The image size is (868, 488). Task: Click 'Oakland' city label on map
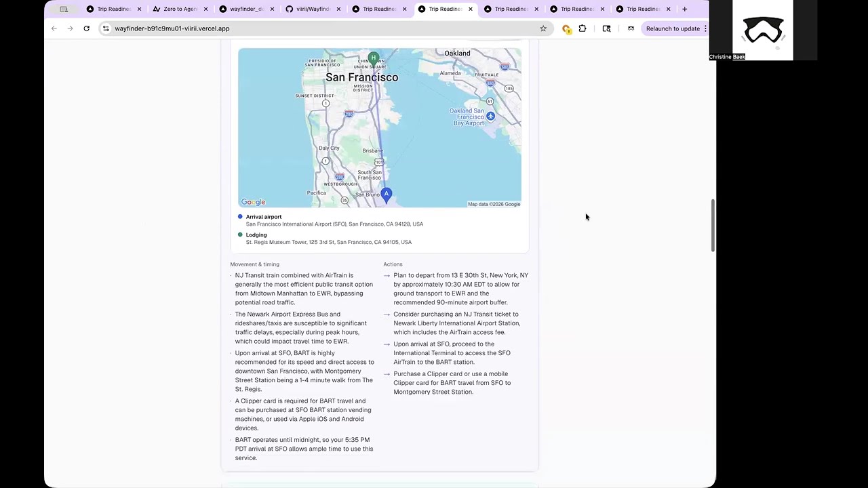(x=457, y=54)
